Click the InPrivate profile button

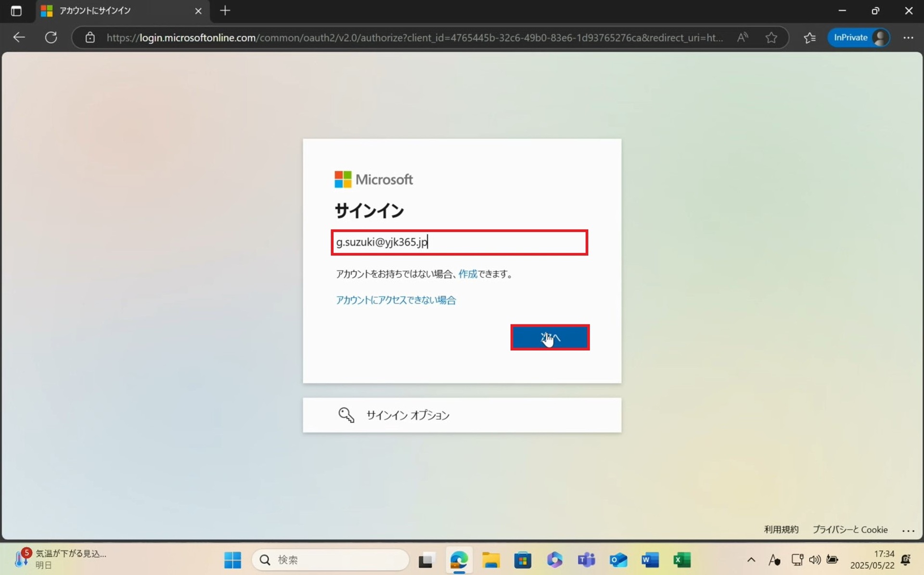(859, 38)
